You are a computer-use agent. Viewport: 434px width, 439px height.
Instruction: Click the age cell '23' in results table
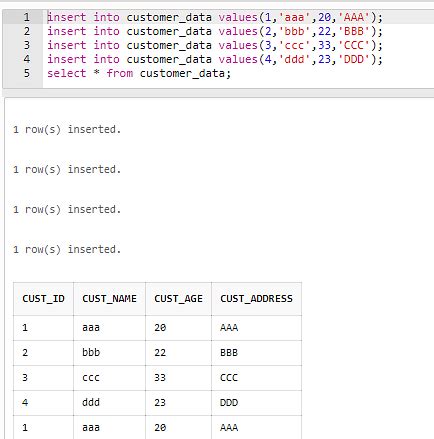(178, 403)
